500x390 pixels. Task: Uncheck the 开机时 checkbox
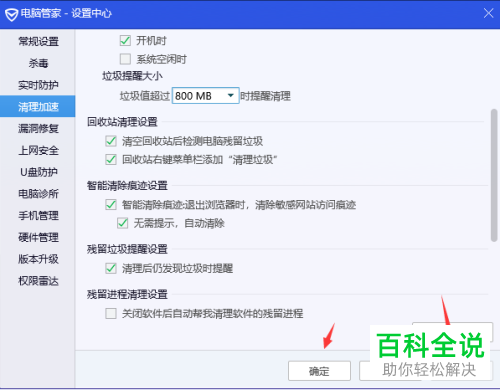[x=125, y=41]
